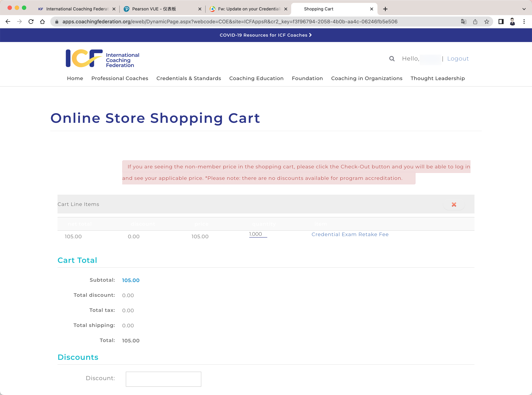The width and height of the screenshot is (532, 395).
Task: Click the Discount code input field
Action: click(x=163, y=379)
